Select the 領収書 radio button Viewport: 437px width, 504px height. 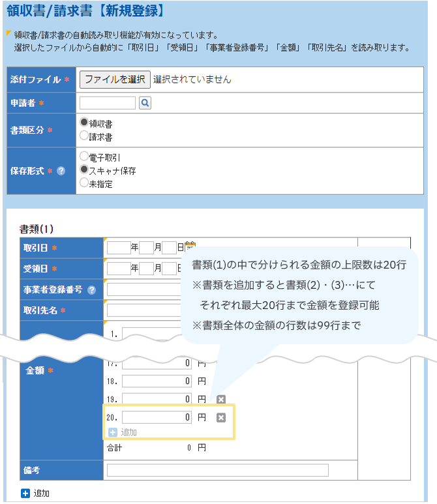83,122
